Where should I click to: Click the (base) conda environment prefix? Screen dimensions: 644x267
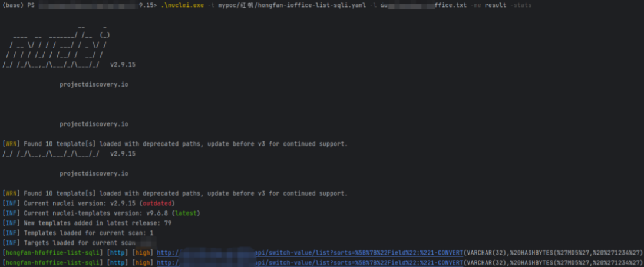click(x=13, y=6)
